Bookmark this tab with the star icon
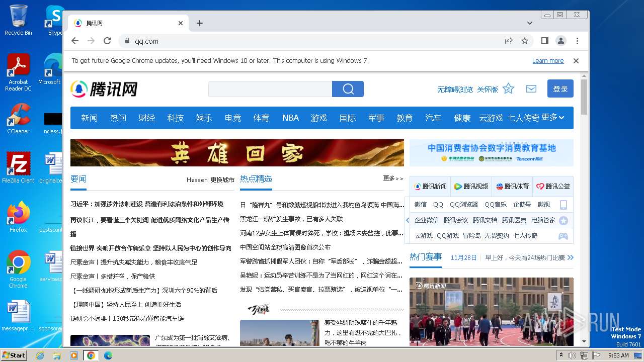 [x=525, y=41]
